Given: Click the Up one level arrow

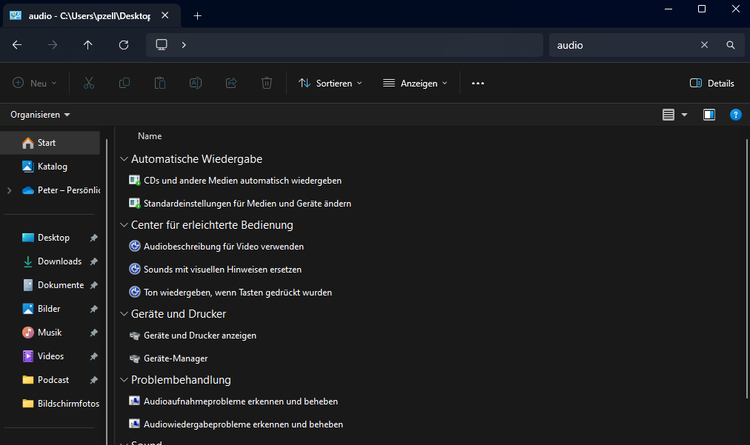Looking at the screenshot, I should (x=88, y=45).
